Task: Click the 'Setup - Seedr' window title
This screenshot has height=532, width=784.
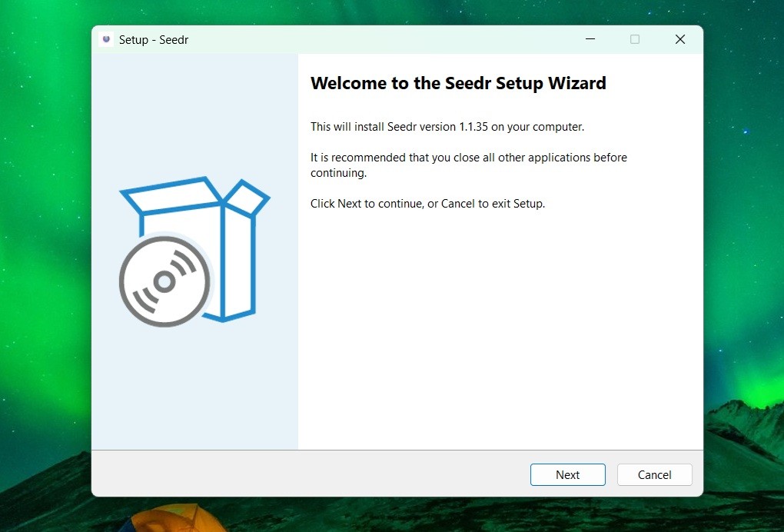Action: click(154, 39)
